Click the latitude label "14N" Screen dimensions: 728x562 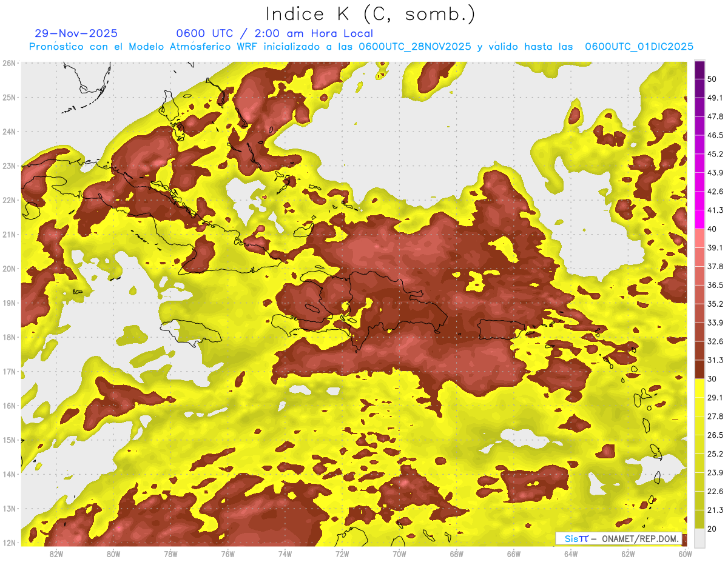8,474
